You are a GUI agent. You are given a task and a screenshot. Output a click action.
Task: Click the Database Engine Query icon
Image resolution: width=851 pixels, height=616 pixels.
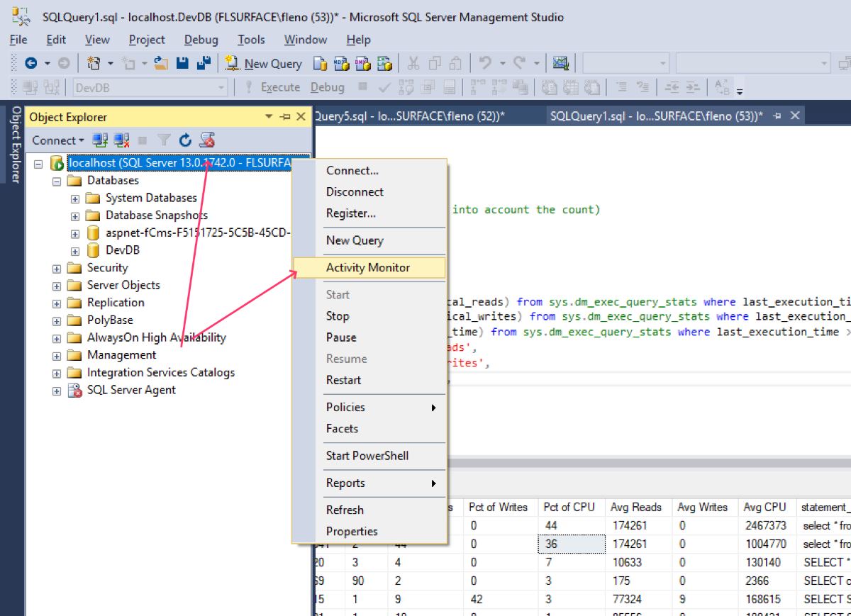click(320, 63)
